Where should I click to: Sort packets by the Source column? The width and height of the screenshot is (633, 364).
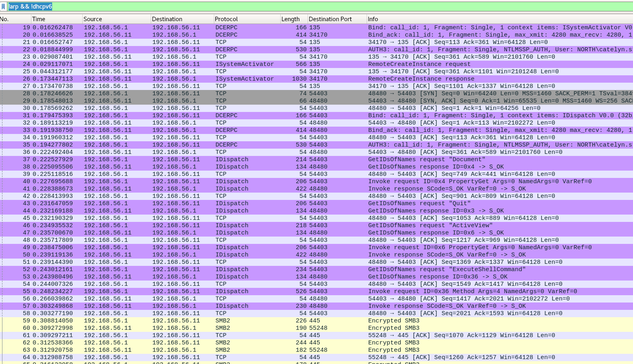[94, 19]
